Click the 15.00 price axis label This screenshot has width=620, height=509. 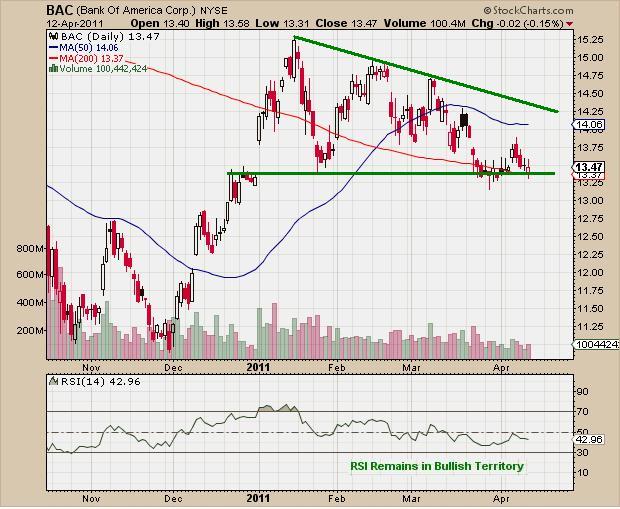pyautogui.click(x=589, y=58)
